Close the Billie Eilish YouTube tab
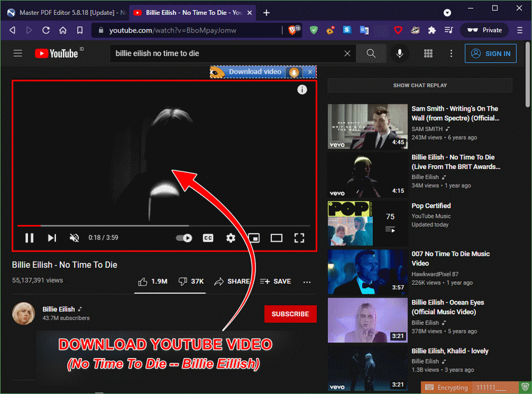Screen dimensions: 532x394 click(250, 13)
